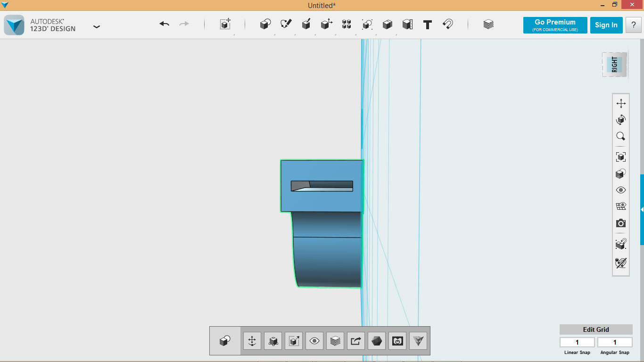Click the Zoom magnifier tool

621,136
